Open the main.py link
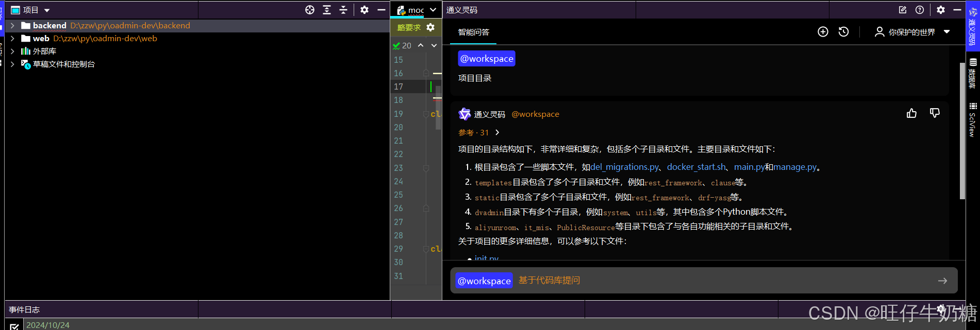 [749, 167]
